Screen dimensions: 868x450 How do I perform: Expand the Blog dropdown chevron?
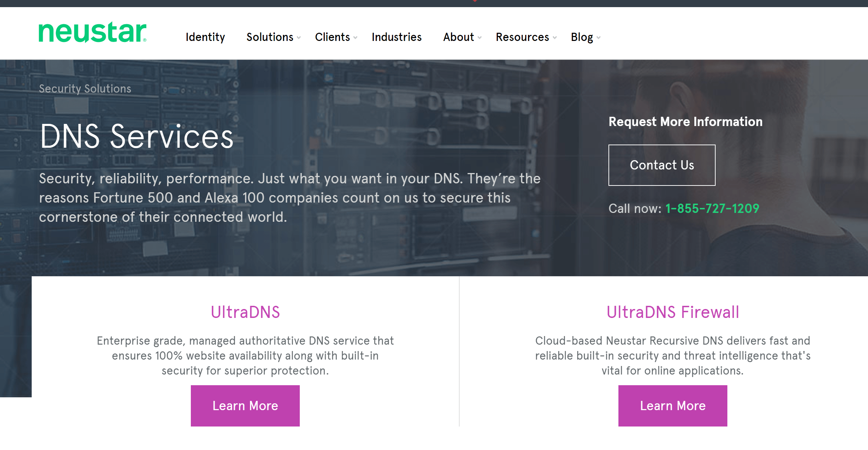click(x=598, y=38)
